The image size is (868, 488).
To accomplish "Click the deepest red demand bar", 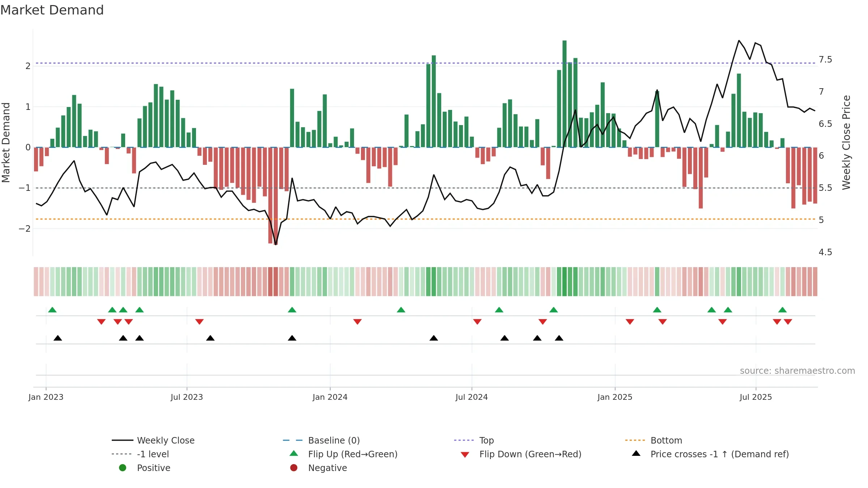I will pyautogui.click(x=276, y=196).
